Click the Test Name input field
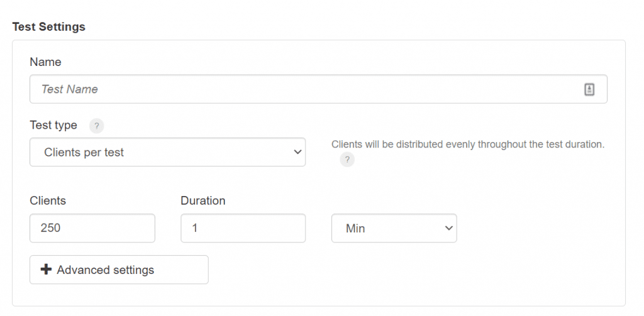 click(x=318, y=89)
